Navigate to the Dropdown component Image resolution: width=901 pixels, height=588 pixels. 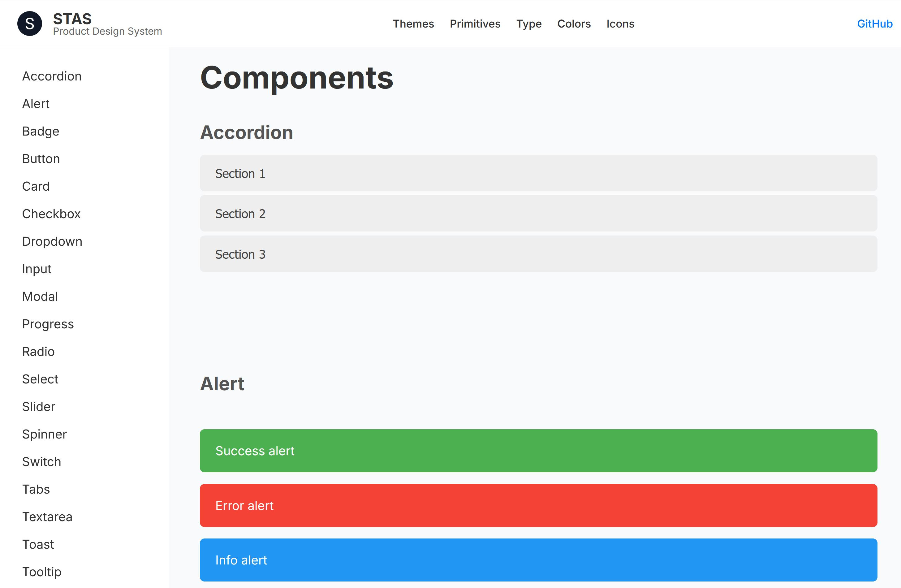pos(52,241)
